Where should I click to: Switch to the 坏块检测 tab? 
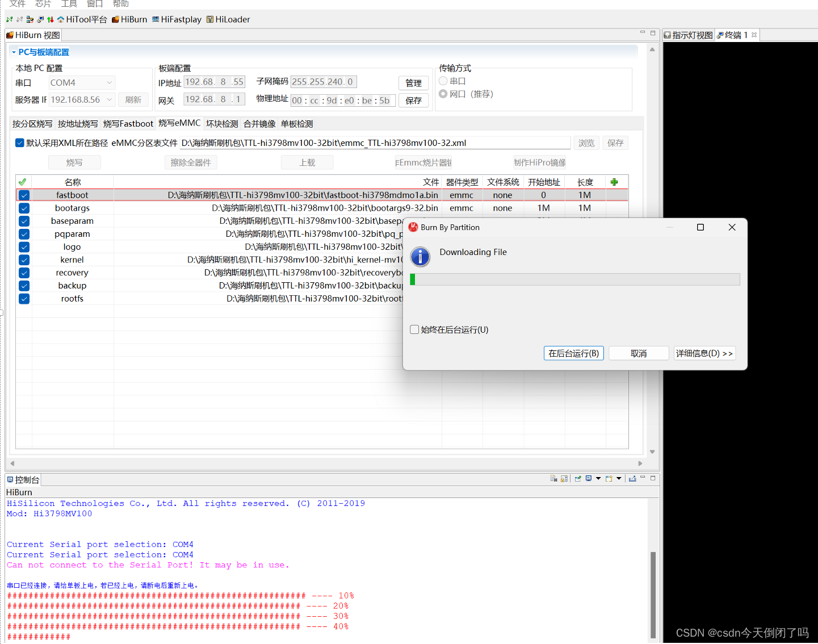click(x=222, y=124)
